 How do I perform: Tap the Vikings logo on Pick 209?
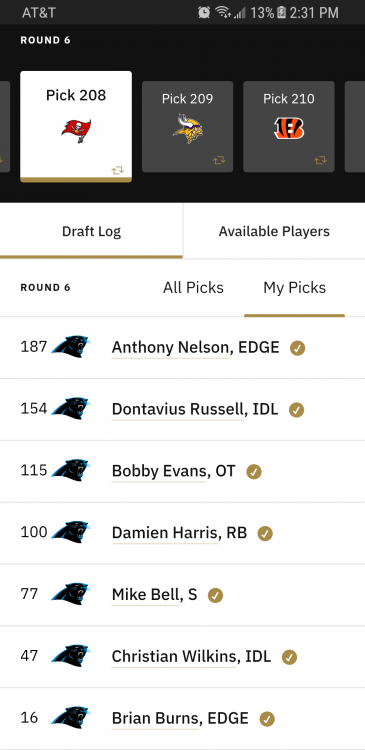click(x=188, y=129)
